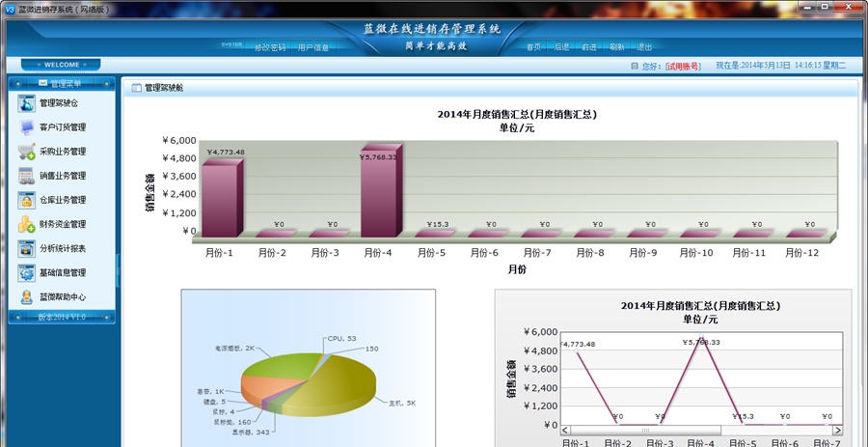Open 销售业务管理 calculator icon
Image resolution: width=868 pixels, height=447 pixels.
pyautogui.click(x=26, y=176)
